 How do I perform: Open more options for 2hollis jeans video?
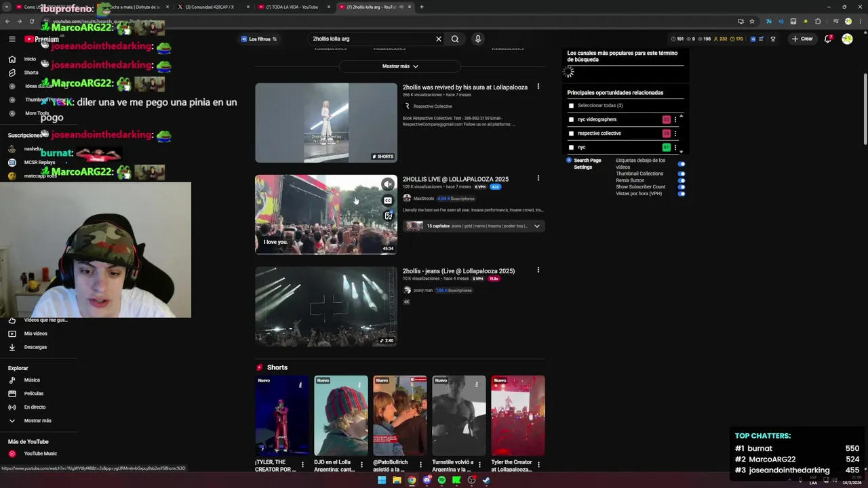tap(538, 270)
